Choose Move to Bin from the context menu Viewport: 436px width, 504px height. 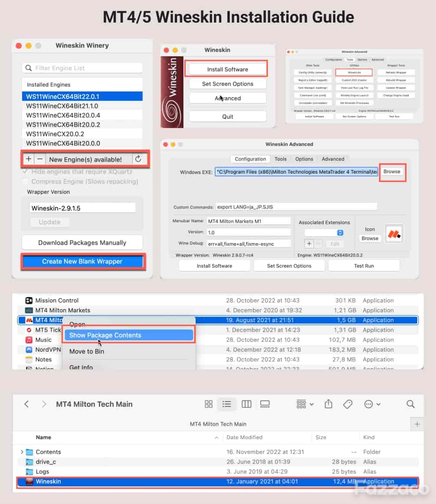(x=87, y=351)
